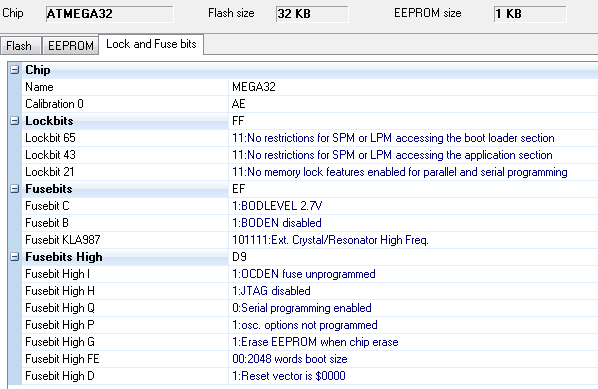This screenshot has height=389, width=598.
Task: Select the Fusebit High FE row label
Action: pos(62,359)
